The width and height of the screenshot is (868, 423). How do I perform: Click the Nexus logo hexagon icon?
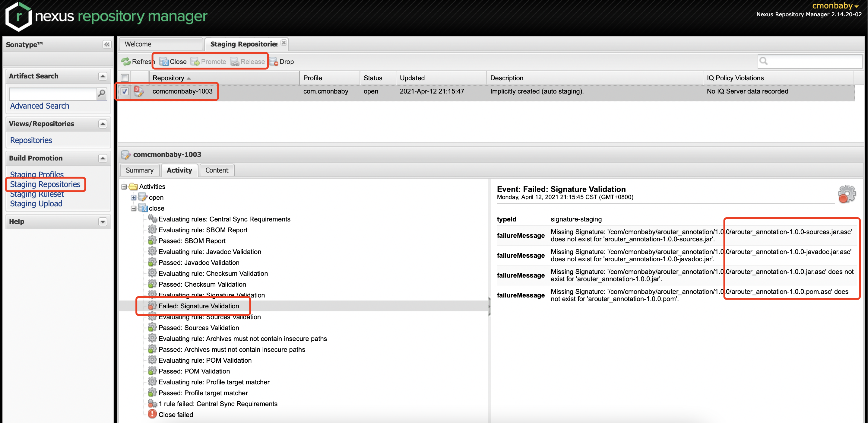18,17
